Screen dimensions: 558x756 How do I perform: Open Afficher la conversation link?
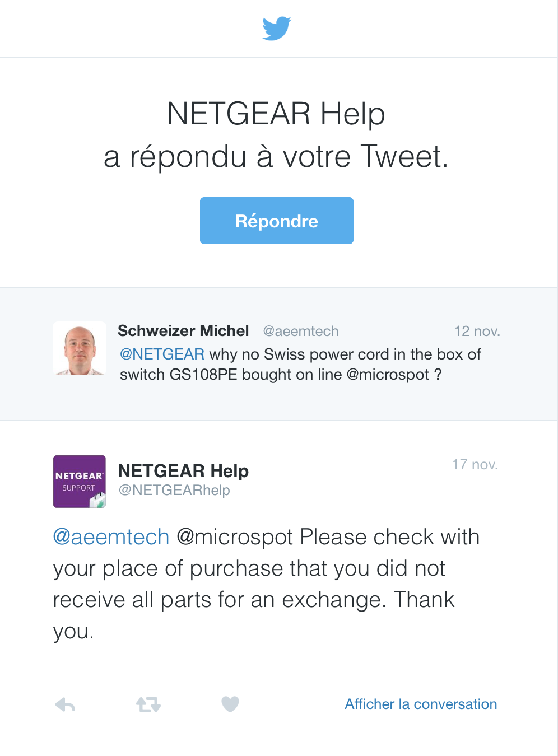click(x=421, y=704)
